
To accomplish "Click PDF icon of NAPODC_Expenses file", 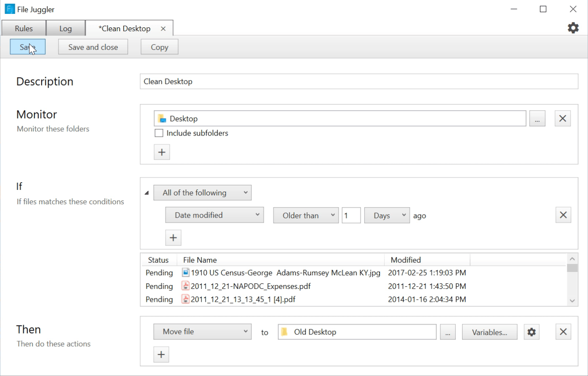I will tap(185, 286).
